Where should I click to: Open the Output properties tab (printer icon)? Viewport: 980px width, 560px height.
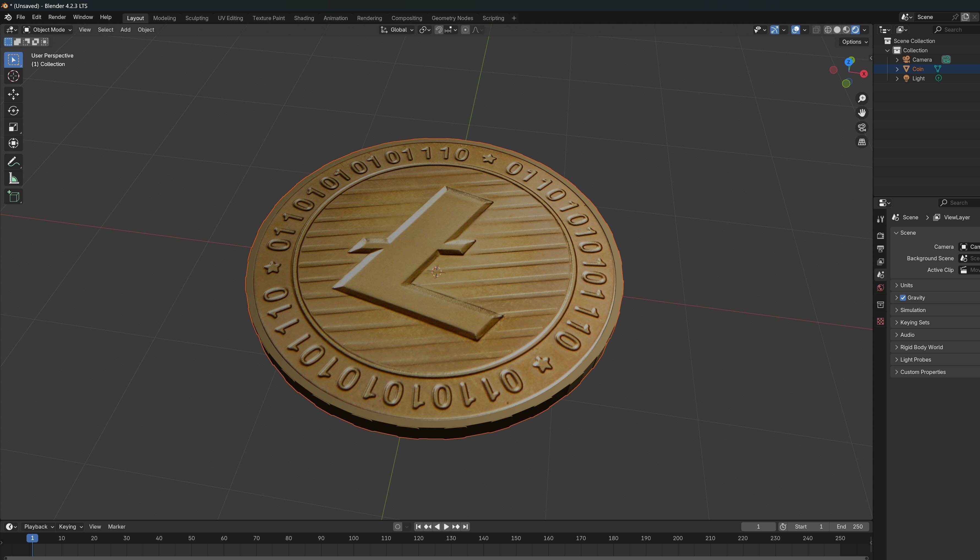(x=880, y=248)
